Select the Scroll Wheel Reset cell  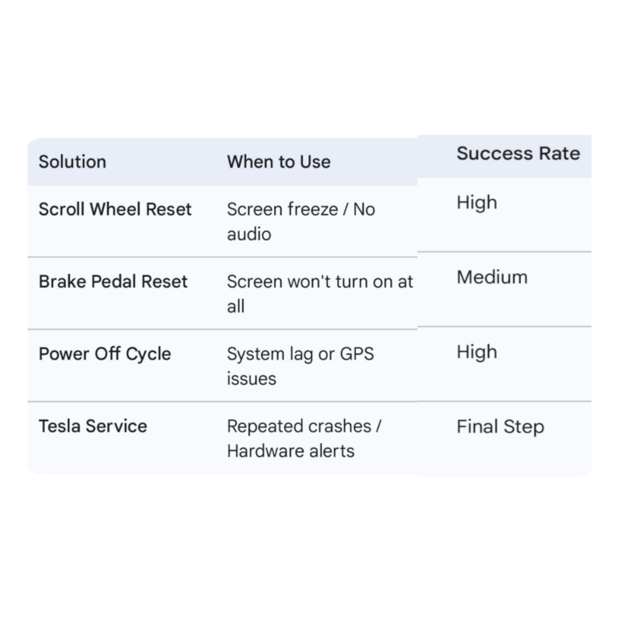(x=115, y=209)
